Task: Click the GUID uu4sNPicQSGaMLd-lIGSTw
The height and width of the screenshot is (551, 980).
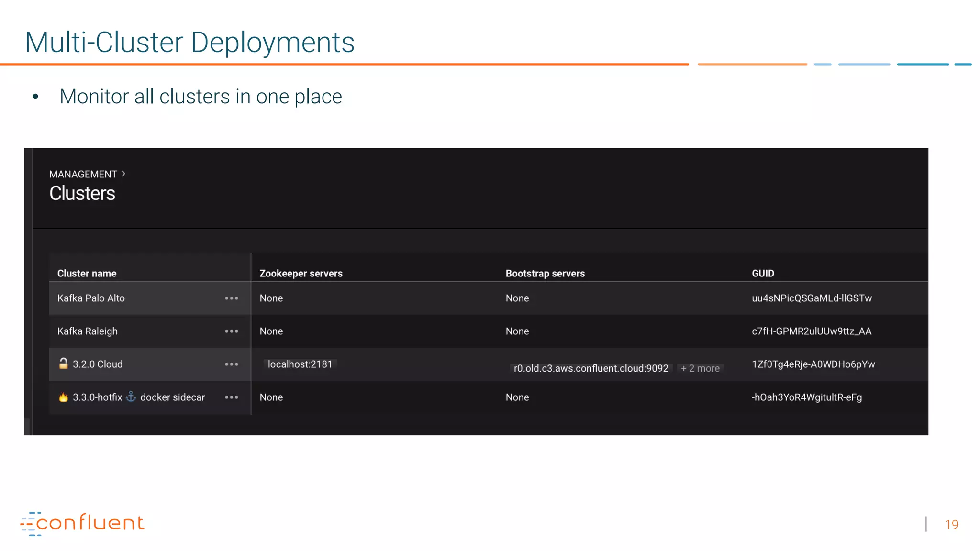Action: tap(812, 298)
